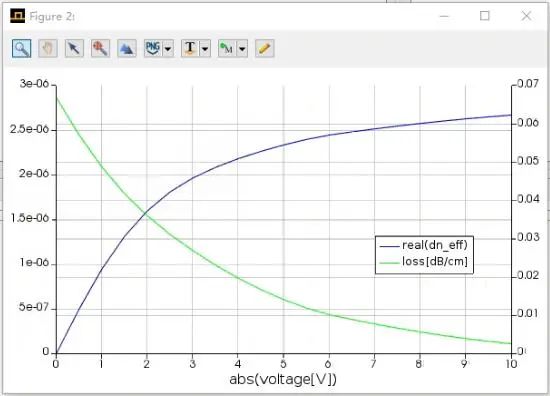The height and width of the screenshot is (396, 550).
Task: Select the pan hand tool
Action: point(48,48)
